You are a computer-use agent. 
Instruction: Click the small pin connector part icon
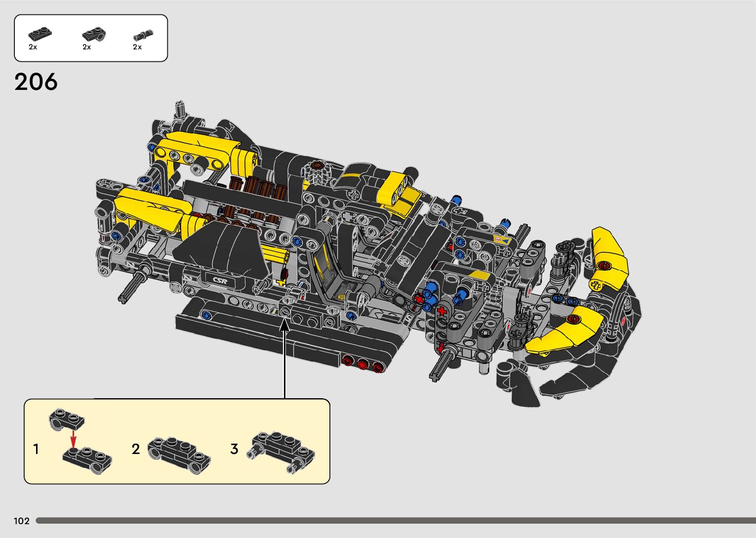coord(143,35)
